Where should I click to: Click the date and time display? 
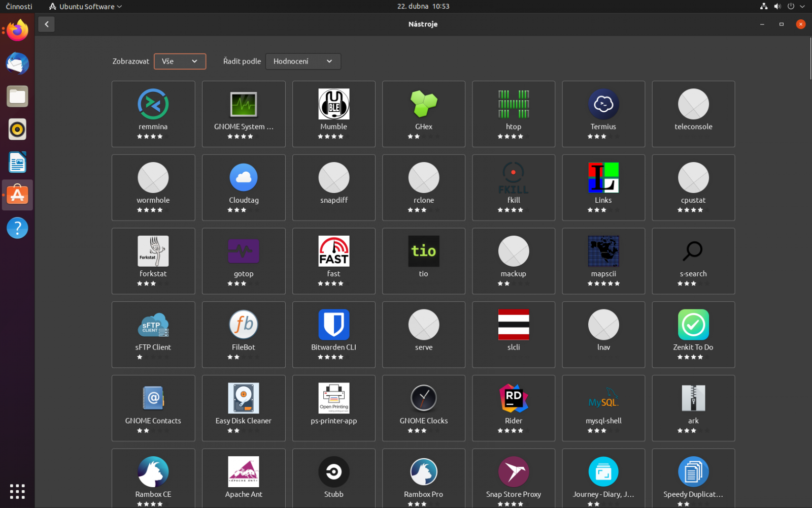[x=423, y=6]
